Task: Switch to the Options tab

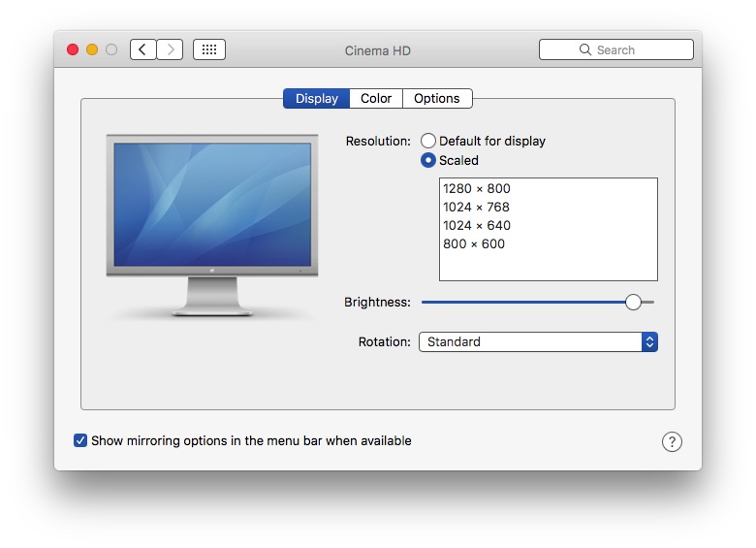Action: tap(437, 98)
